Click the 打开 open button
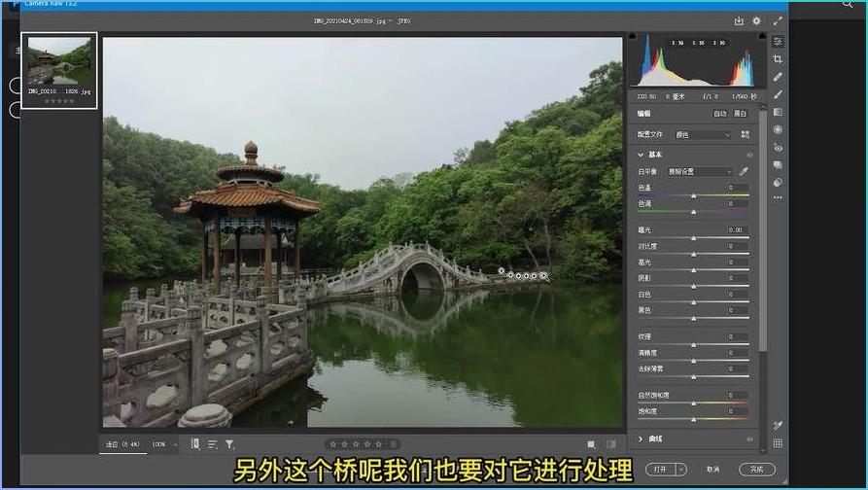 pos(660,469)
